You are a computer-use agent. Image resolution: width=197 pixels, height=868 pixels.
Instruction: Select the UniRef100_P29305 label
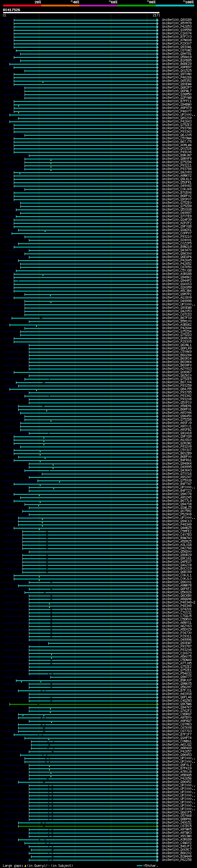(177, 342)
